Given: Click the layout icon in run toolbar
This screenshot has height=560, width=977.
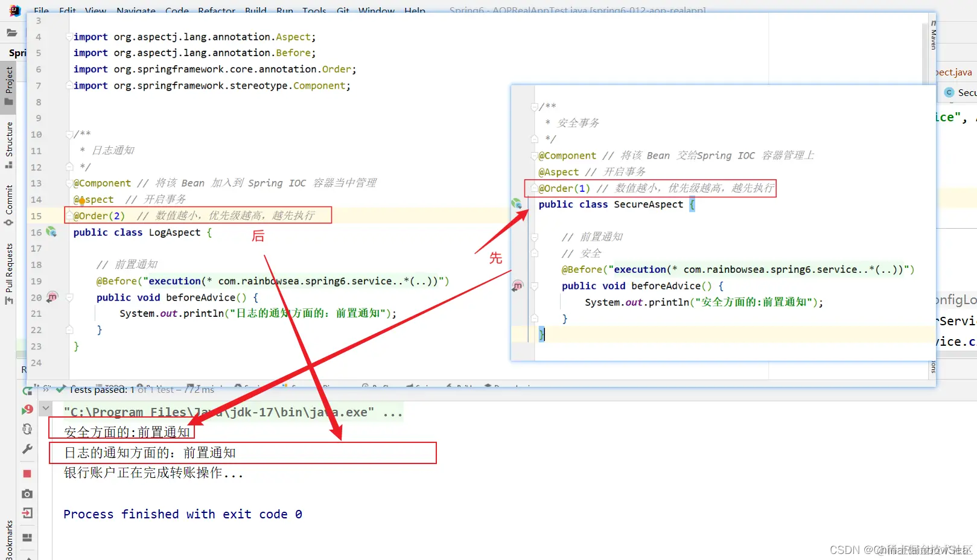Looking at the screenshot, I should (27, 537).
